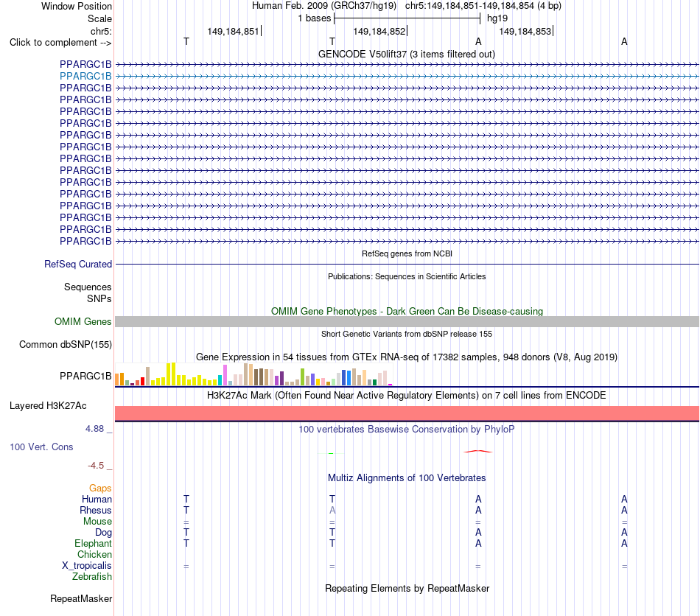Open the OMIM Gene Phenotypes track title
The image size is (700, 616).
pos(407,311)
